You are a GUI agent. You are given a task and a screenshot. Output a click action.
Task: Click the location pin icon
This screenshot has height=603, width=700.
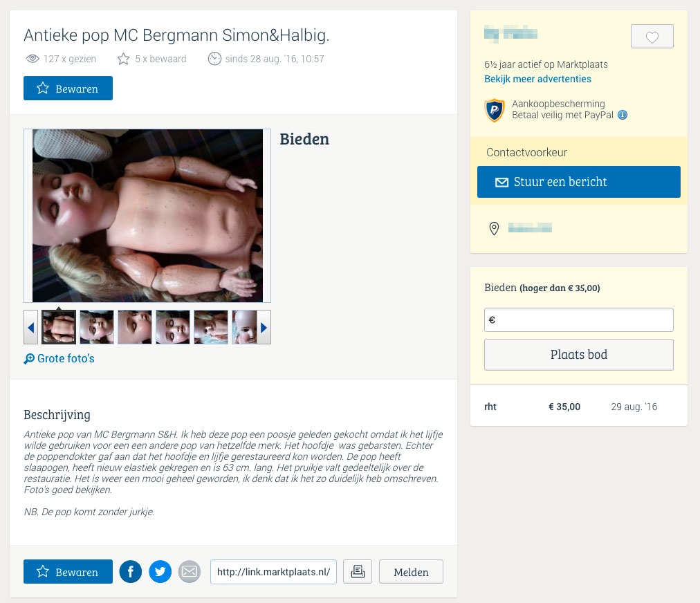coord(494,228)
